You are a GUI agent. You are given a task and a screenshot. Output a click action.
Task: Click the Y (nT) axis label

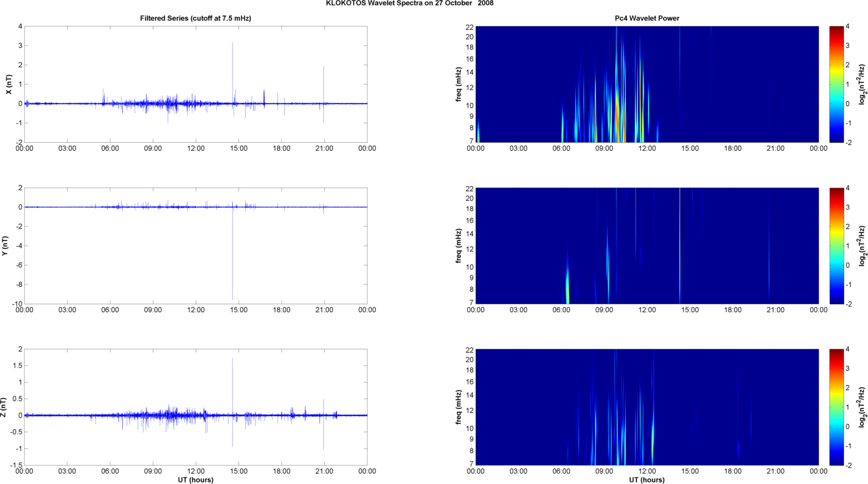(6, 246)
